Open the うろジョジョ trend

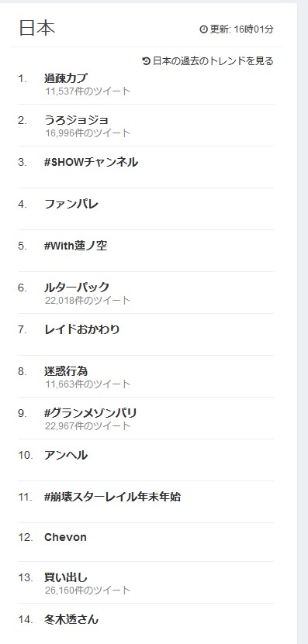pos(77,120)
